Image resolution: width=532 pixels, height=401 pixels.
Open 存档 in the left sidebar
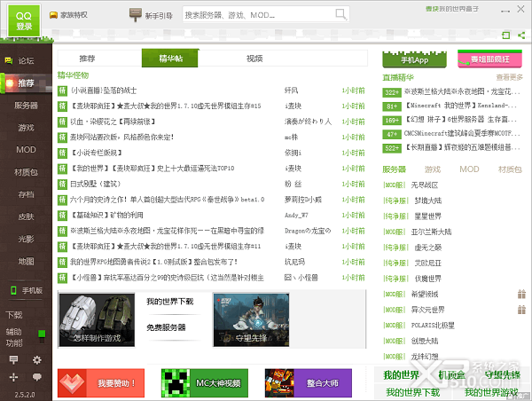[x=26, y=194]
